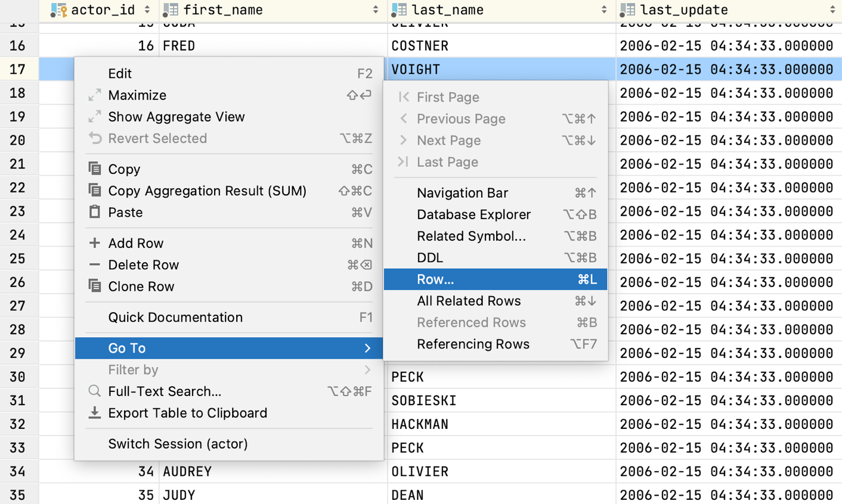Click the JUDY first_name cell
The image size is (842, 504).
273,494
